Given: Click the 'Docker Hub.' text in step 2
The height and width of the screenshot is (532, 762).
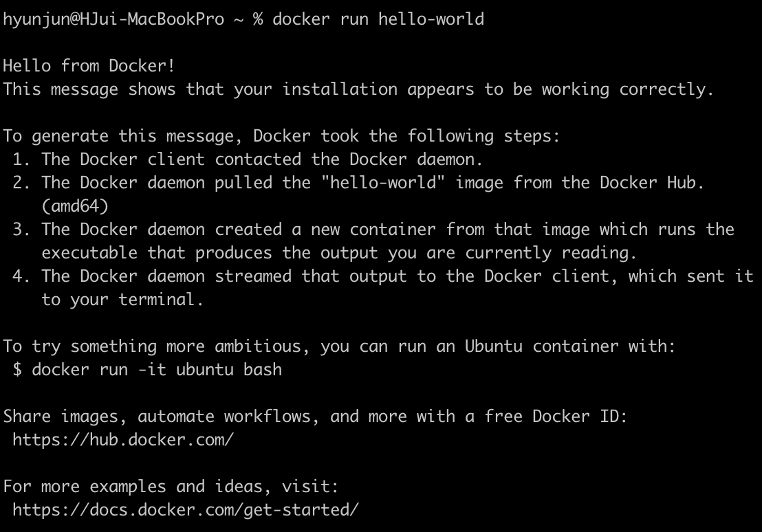Looking at the screenshot, I should point(652,183).
